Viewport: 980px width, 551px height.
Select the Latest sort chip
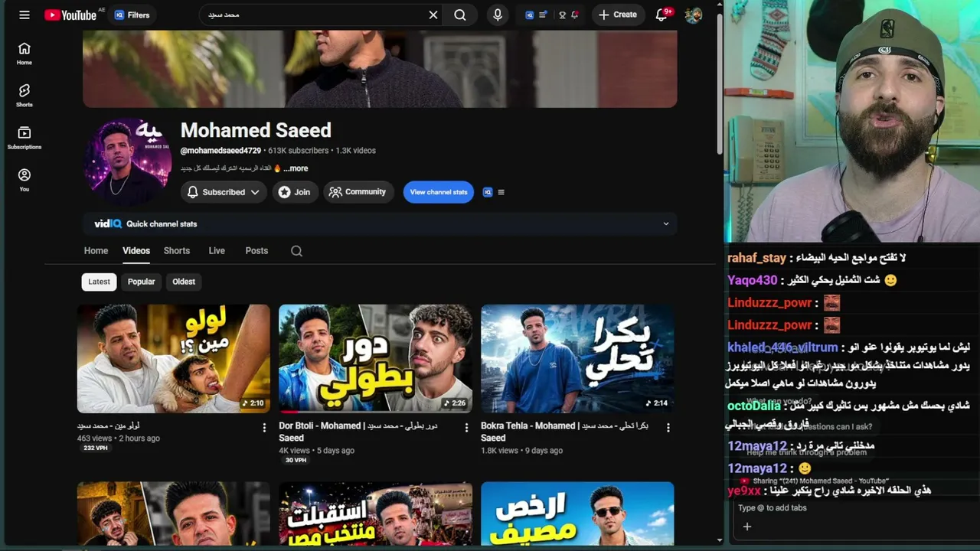(99, 282)
